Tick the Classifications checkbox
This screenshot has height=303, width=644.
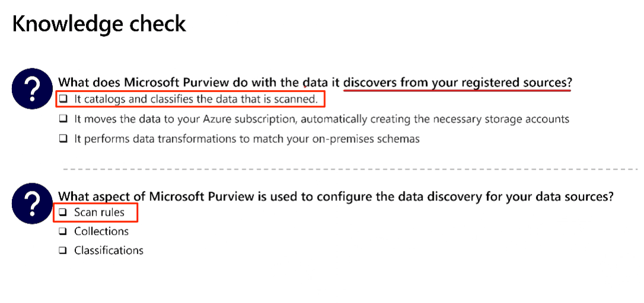pyautogui.click(x=63, y=250)
